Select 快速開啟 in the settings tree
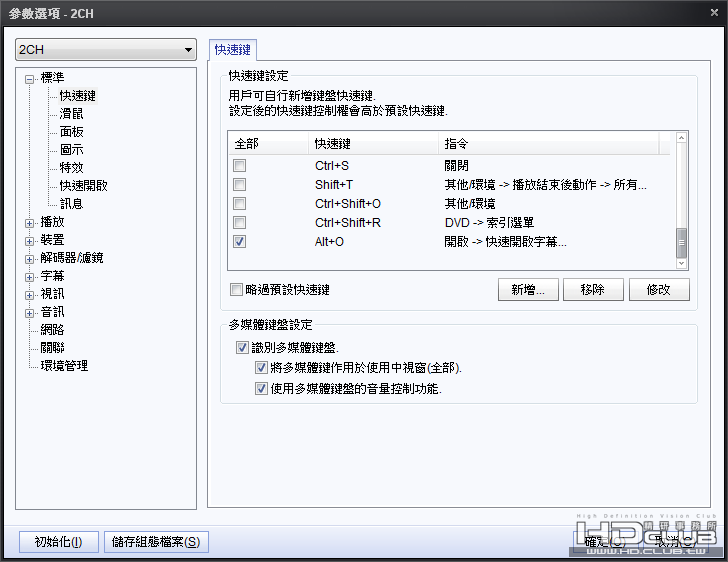The image size is (728, 562). (84, 186)
